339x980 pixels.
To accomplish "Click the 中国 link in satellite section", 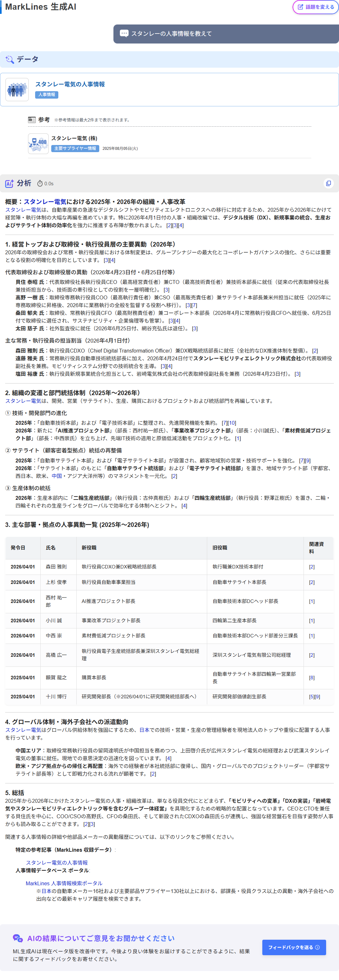I will point(57,476).
